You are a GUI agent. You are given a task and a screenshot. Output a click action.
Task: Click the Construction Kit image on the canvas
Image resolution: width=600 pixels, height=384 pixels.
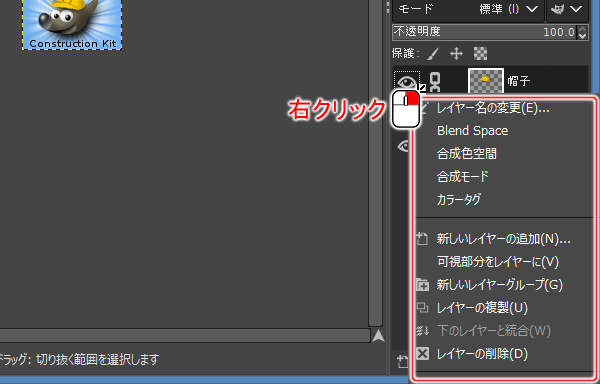pyautogui.click(x=72, y=24)
